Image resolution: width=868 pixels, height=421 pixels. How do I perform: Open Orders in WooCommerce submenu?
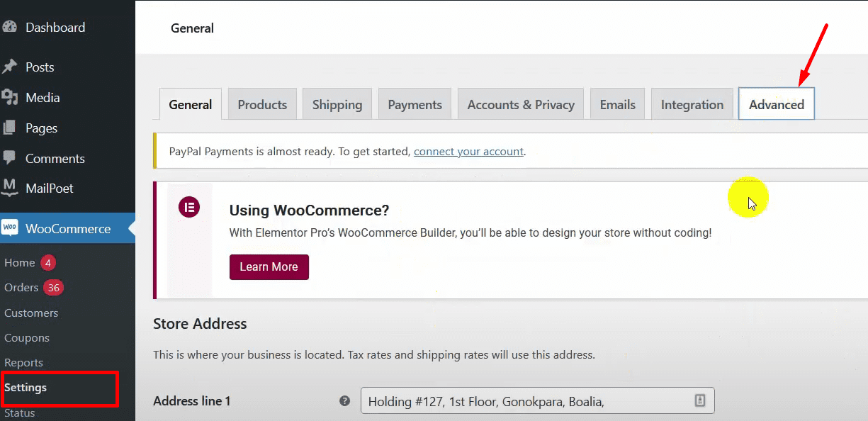point(21,288)
